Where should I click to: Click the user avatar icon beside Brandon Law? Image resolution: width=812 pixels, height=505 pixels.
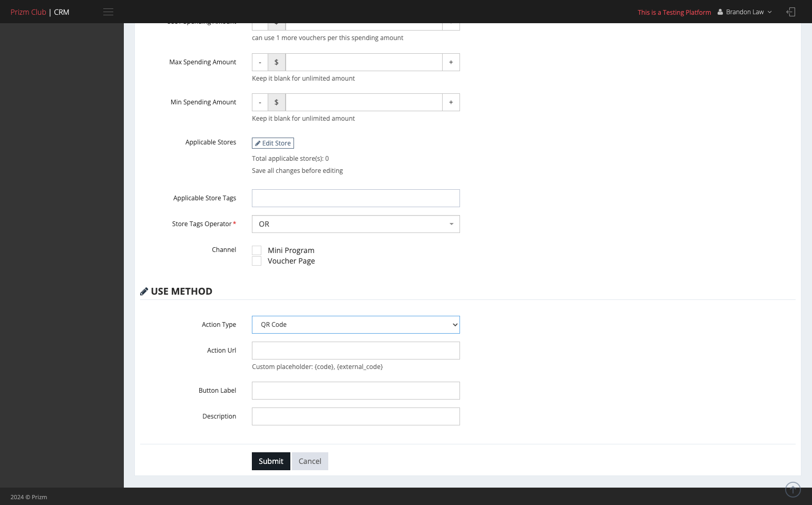pyautogui.click(x=720, y=12)
